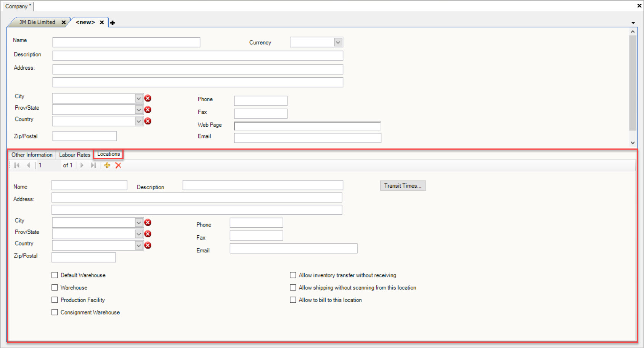Expand the company Country dropdown
644x348 pixels.
click(x=139, y=121)
